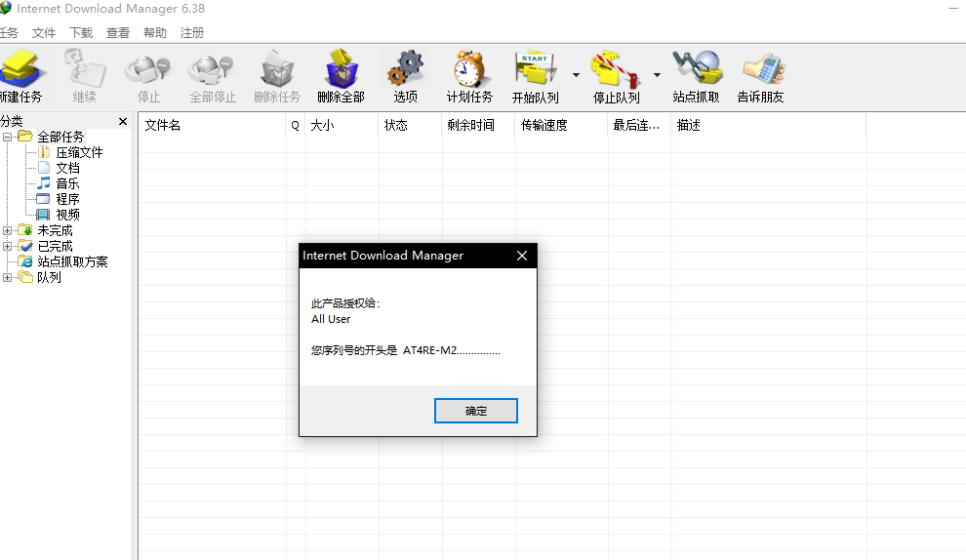Click the 此产品授权给 label in dialog

coord(345,303)
